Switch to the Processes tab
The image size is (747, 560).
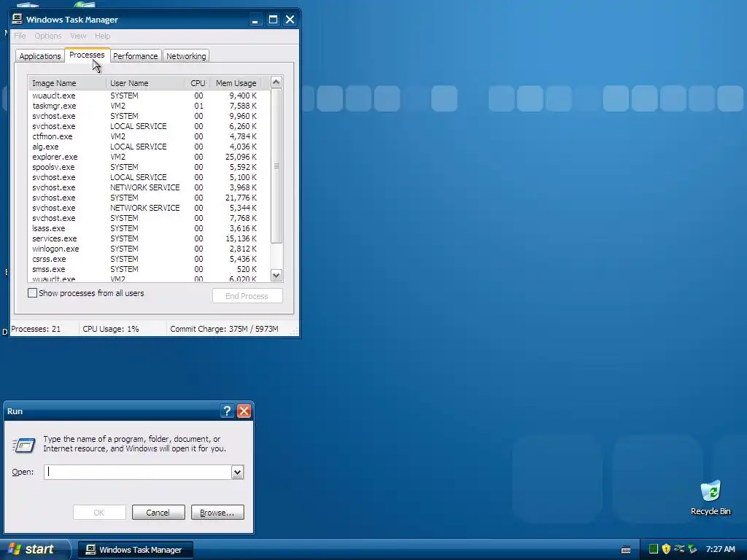(87, 55)
